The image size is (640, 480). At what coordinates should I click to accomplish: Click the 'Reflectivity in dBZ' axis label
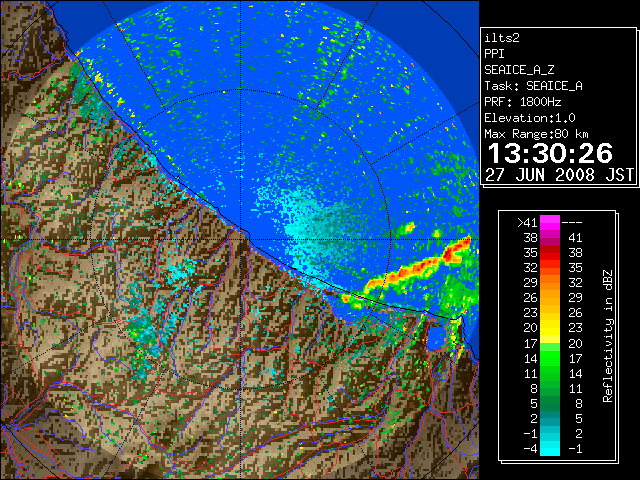pyautogui.click(x=608, y=336)
